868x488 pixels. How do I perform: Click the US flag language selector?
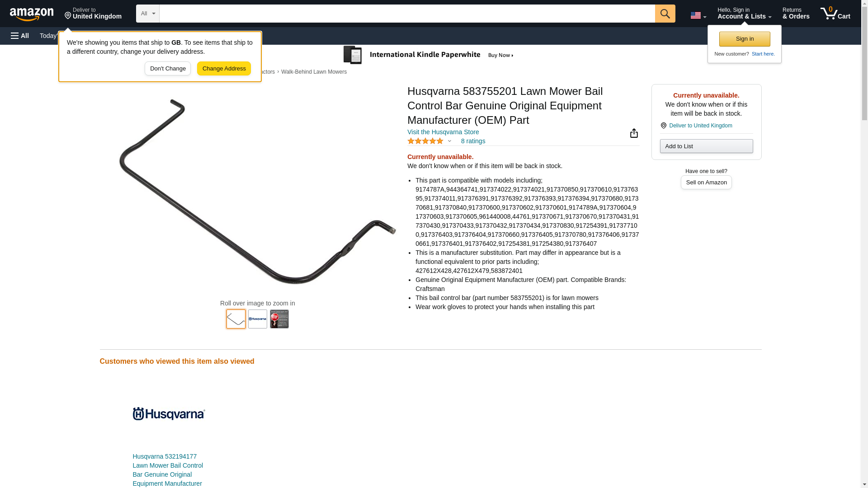click(x=698, y=15)
